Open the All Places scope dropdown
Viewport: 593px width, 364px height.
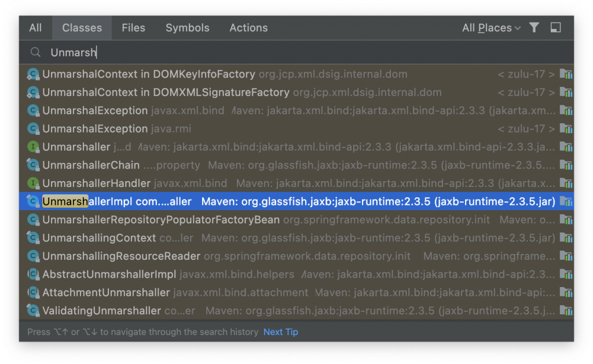coord(491,28)
